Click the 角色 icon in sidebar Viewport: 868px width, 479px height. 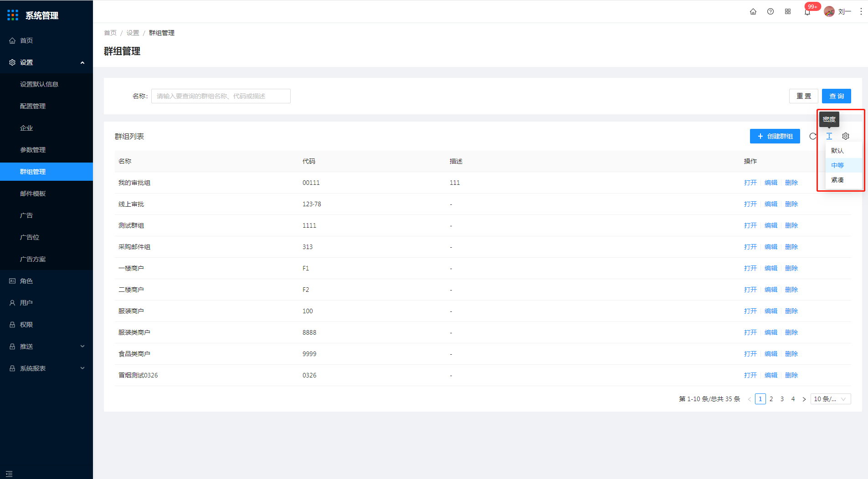click(12, 281)
